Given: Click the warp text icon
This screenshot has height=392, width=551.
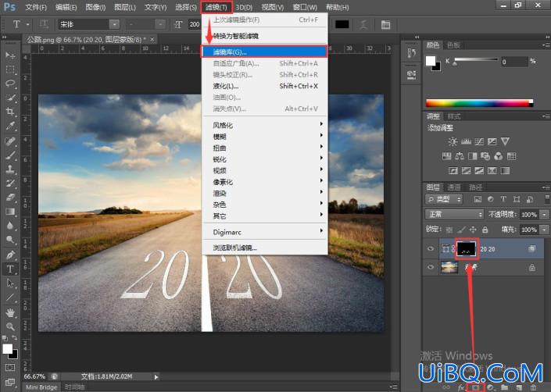Looking at the screenshot, I should [363, 24].
